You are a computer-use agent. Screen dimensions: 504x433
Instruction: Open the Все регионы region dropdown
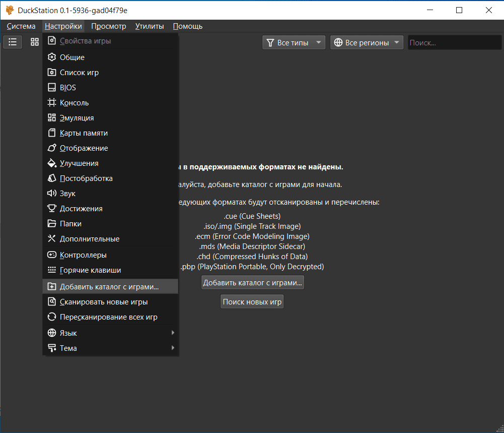(367, 42)
